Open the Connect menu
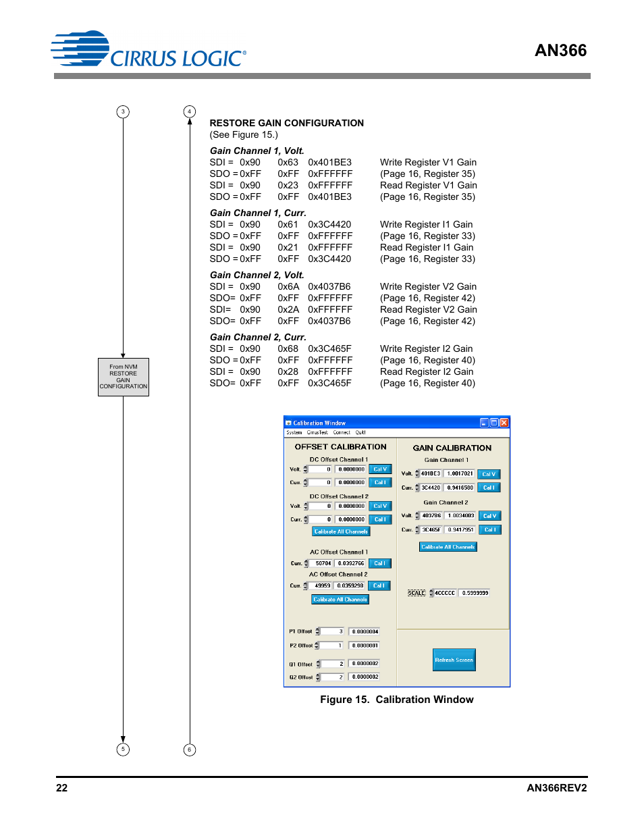 342,432
